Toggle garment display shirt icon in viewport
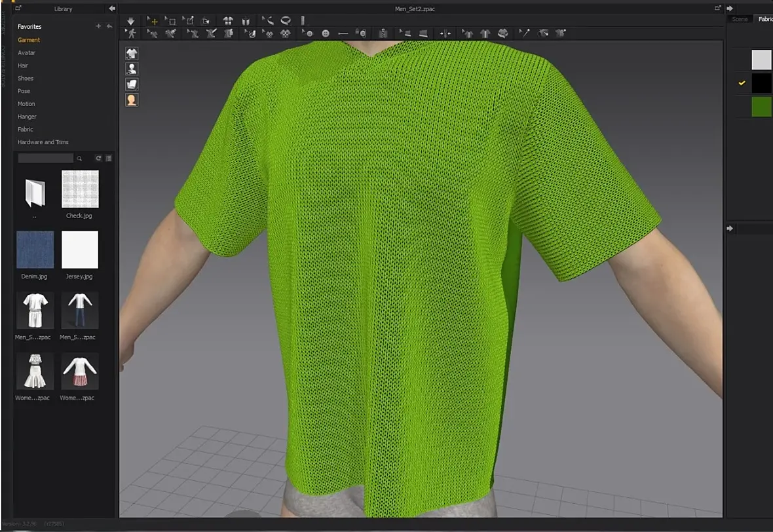Screen dimensions: 773x532 132,53
